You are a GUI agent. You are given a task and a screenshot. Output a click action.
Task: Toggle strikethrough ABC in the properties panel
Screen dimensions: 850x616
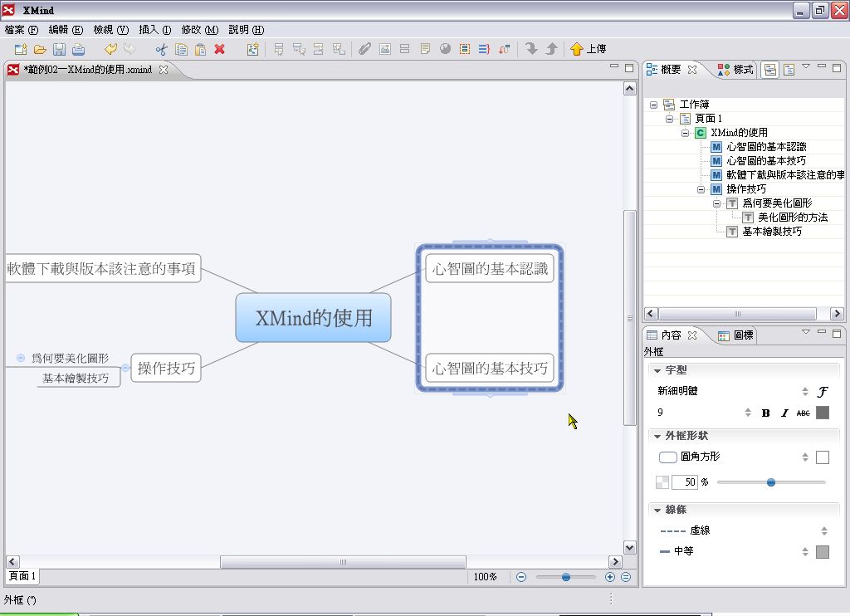point(804,413)
